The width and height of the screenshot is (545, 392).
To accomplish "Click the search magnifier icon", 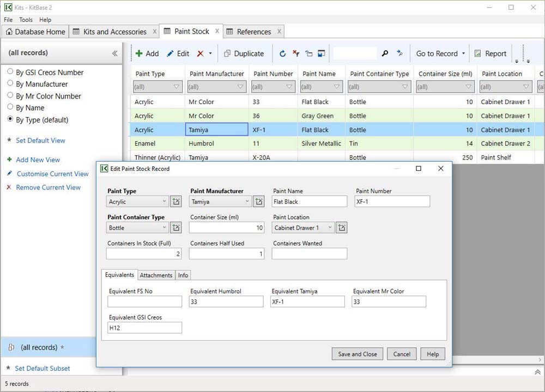I will tap(385, 53).
